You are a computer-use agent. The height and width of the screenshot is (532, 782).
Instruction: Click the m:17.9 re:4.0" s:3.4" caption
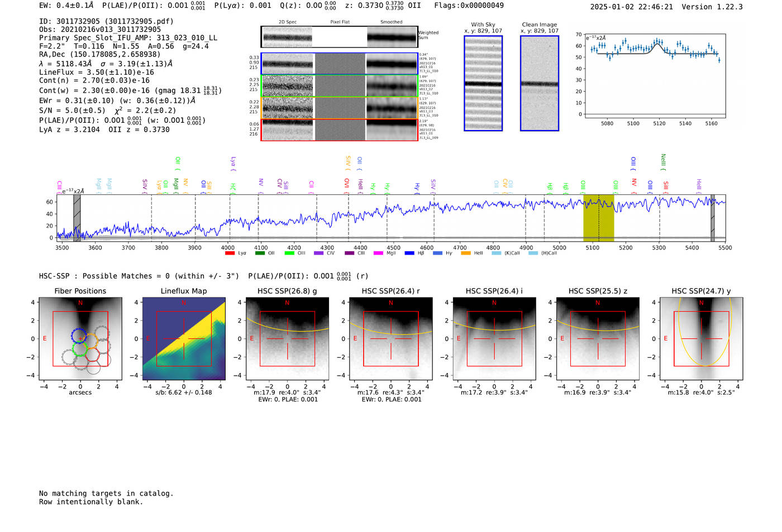(x=287, y=392)
